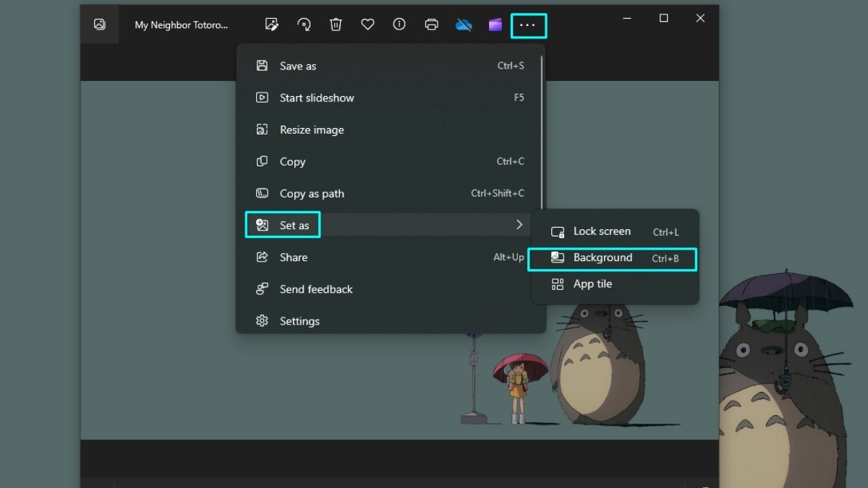Set image as Background from submenu

pyautogui.click(x=612, y=258)
